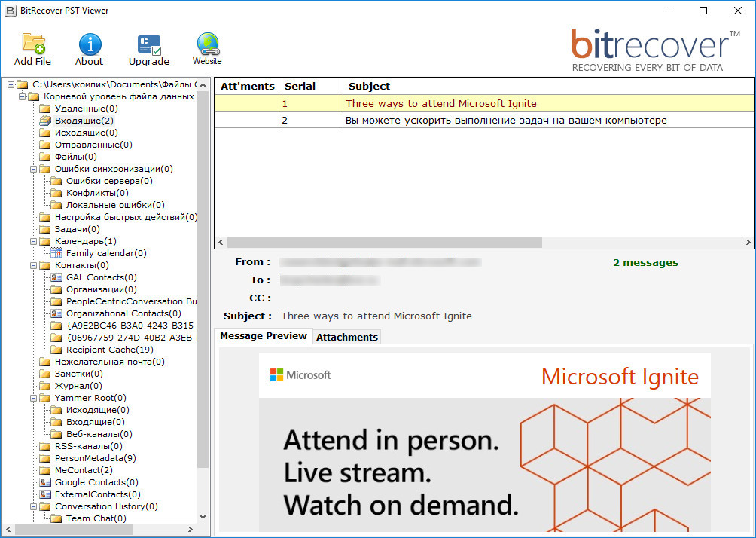Collapse the C:\Users root path node
Viewport: 756px width, 538px height.
[x=11, y=84]
